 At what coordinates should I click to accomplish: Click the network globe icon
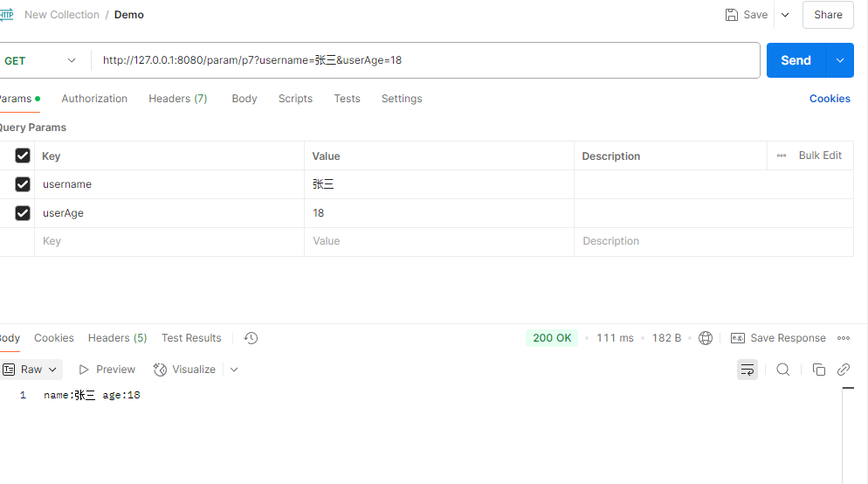pos(706,338)
